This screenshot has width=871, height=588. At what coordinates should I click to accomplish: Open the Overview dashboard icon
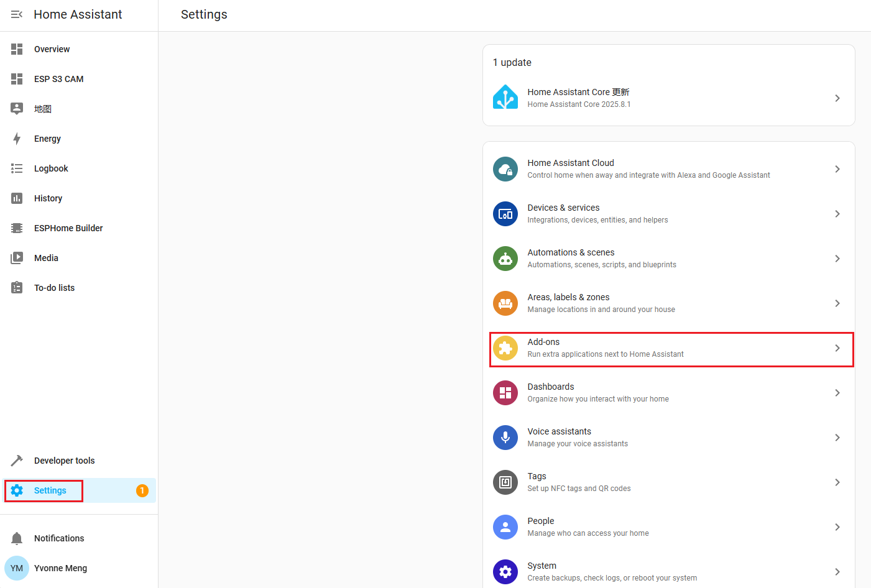[17, 49]
